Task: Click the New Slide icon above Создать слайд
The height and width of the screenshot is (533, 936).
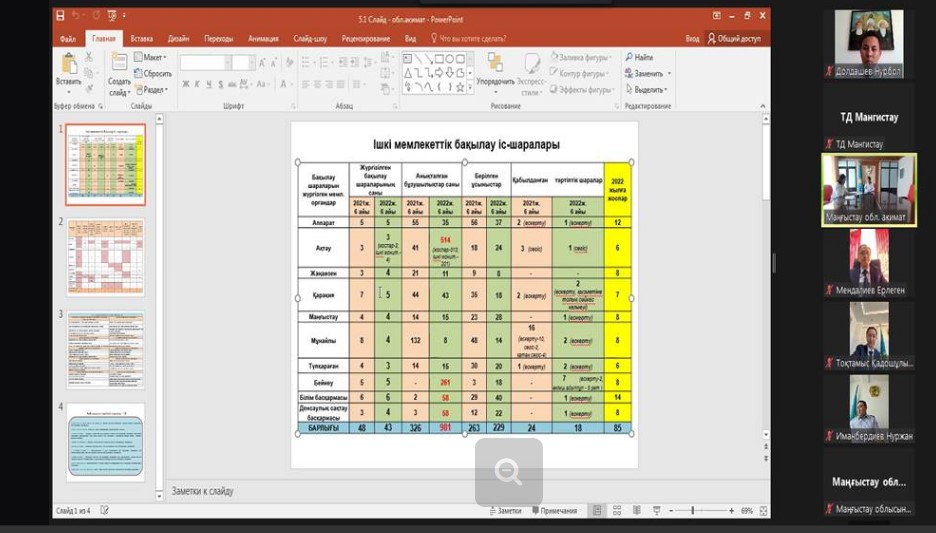Action: 119,63
